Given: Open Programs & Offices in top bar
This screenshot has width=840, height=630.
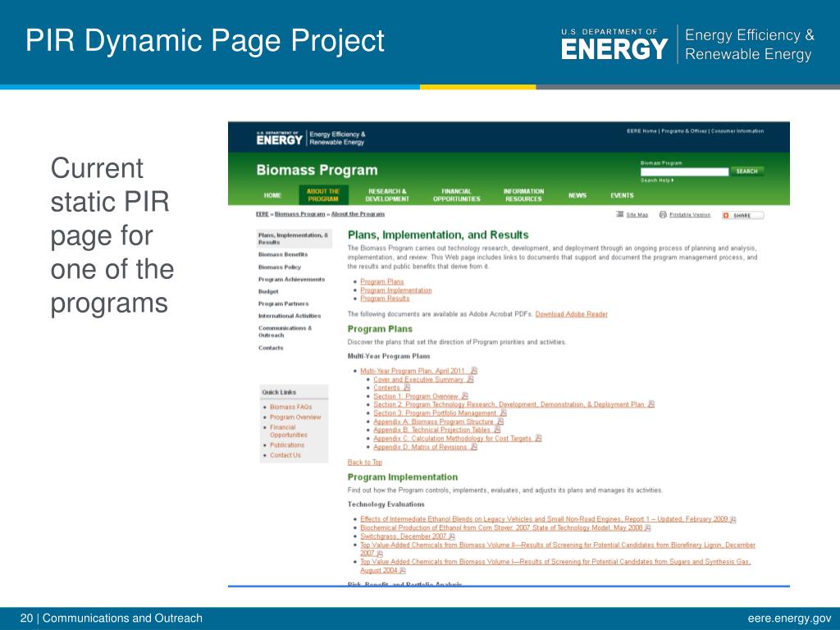Looking at the screenshot, I should click(x=684, y=131).
